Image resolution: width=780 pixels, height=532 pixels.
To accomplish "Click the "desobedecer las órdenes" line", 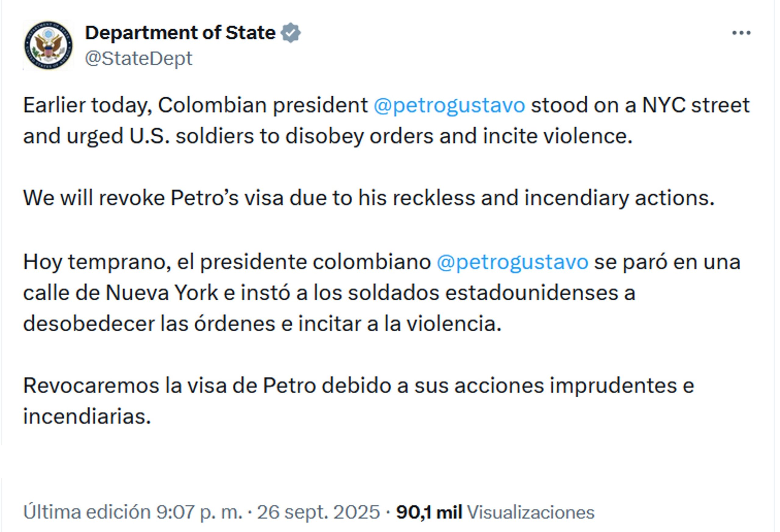I will point(262,324).
